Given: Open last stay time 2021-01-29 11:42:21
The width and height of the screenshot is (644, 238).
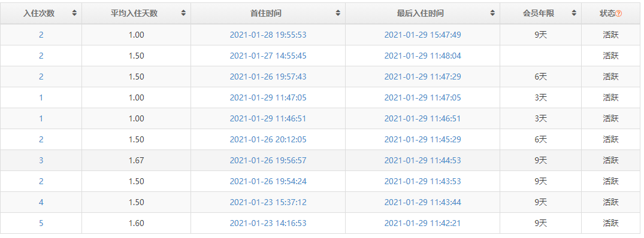Looking at the screenshot, I should pyautogui.click(x=422, y=223).
